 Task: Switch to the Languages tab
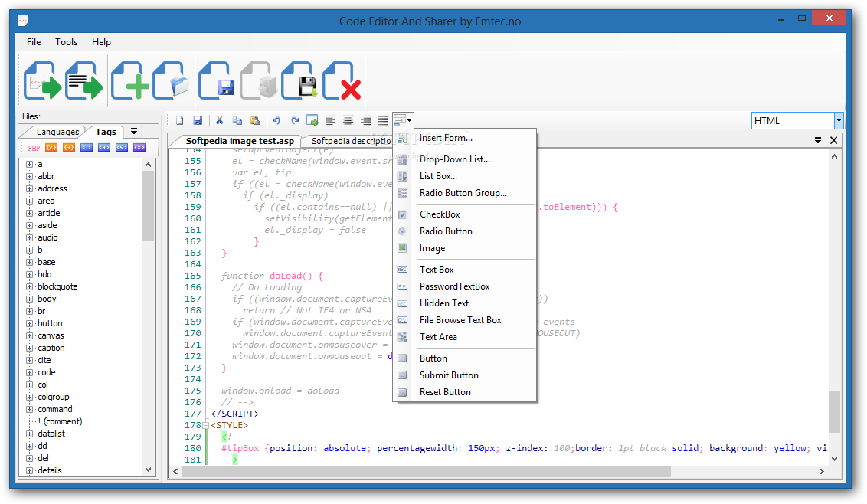(x=57, y=132)
